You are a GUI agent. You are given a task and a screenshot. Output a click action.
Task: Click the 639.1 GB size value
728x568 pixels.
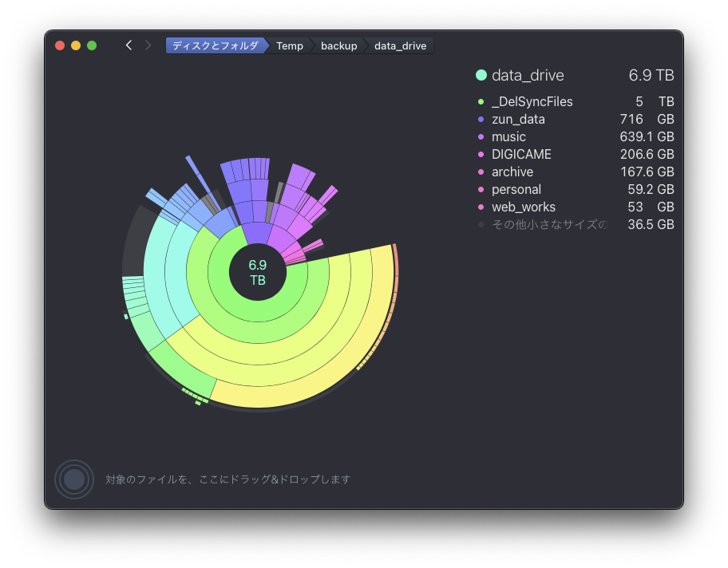click(x=647, y=137)
